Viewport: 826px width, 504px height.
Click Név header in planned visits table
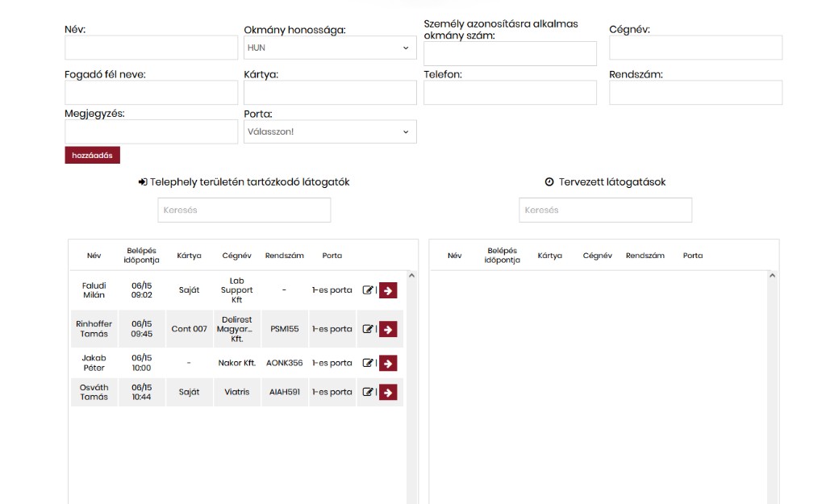tap(455, 256)
